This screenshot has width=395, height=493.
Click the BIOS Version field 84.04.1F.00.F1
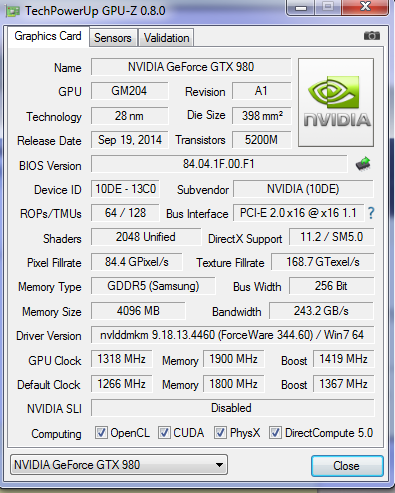coord(219,164)
